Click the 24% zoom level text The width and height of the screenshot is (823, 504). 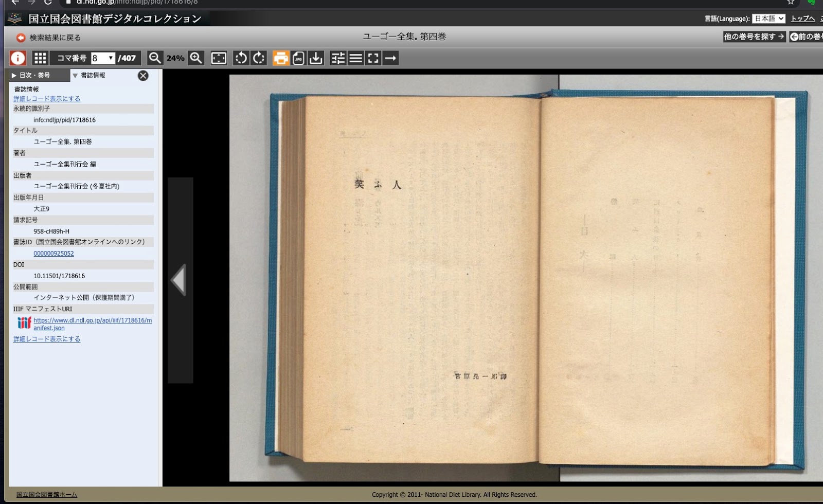(175, 58)
